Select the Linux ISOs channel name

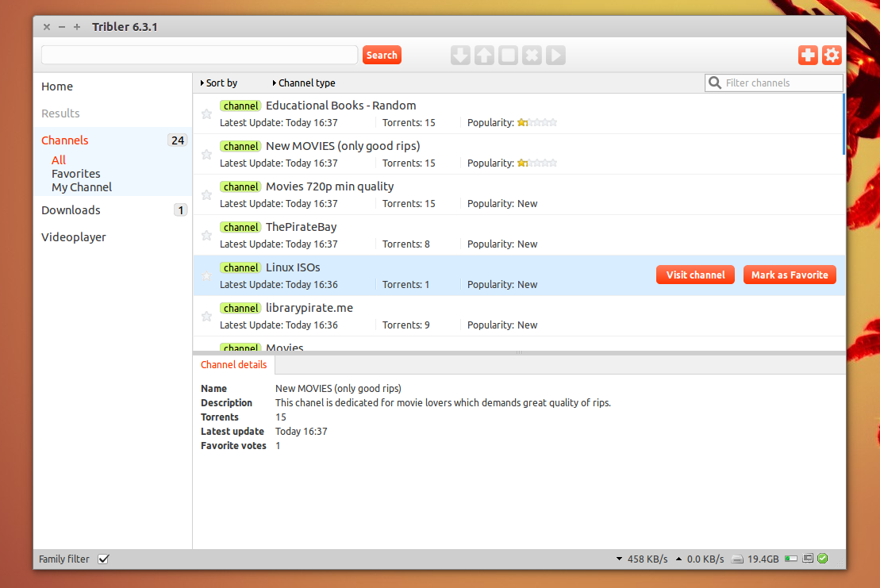pyautogui.click(x=293, y=267)
